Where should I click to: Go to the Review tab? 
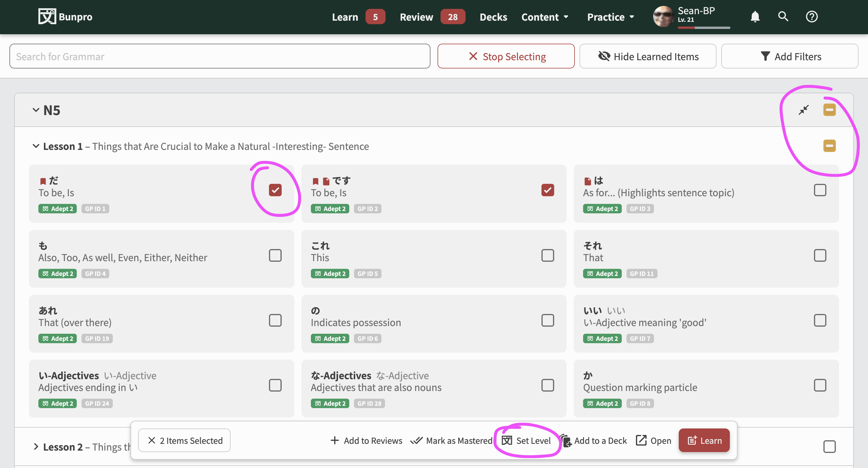click(416, 17)
